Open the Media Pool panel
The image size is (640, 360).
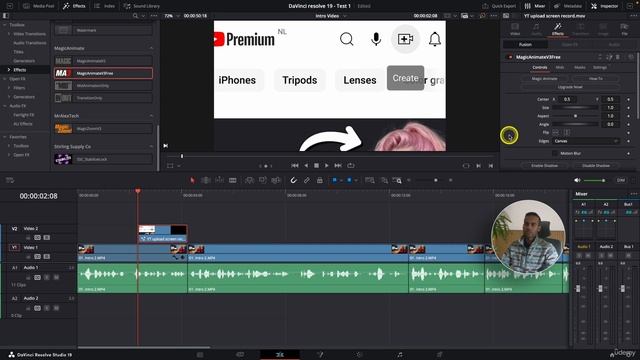click(39, 6)
